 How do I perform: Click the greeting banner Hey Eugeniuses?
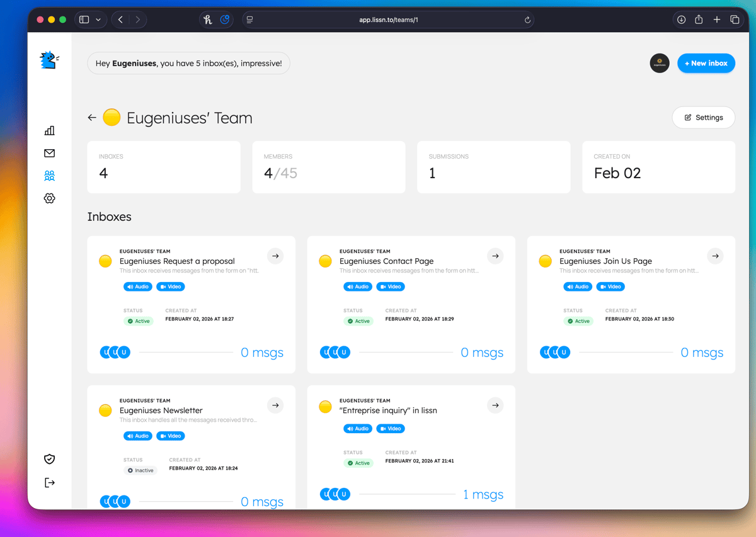coord(189,63)
